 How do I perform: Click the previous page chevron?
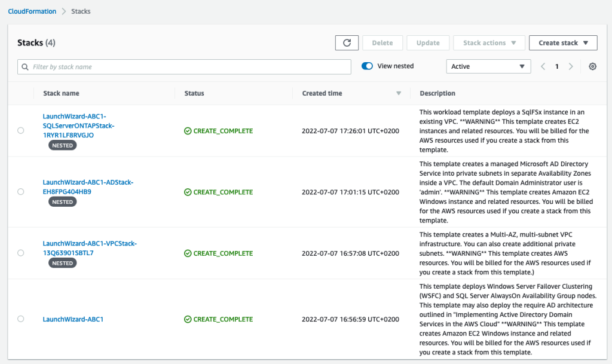pos(542,66)
